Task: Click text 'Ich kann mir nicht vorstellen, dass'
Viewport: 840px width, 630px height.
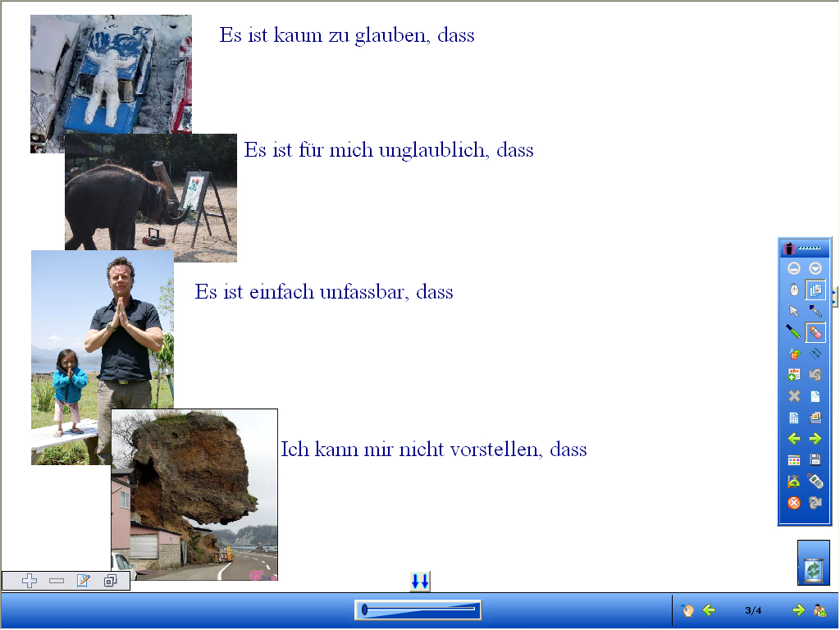Action: point(433,449)
